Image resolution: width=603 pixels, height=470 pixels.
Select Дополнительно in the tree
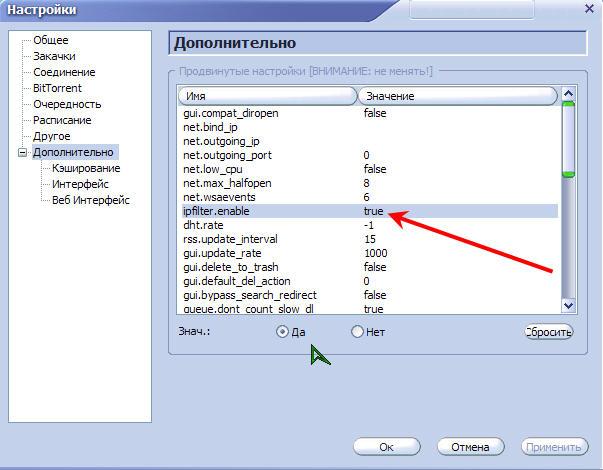[73, 152]
